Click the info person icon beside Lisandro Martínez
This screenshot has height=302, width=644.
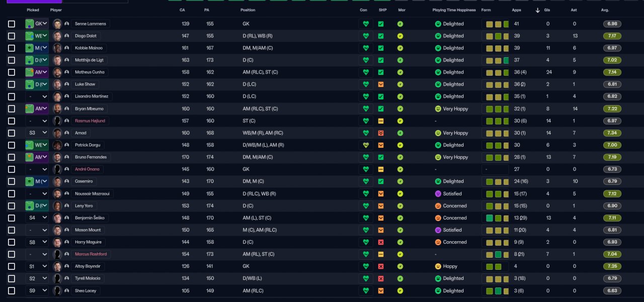coord(66,96)
